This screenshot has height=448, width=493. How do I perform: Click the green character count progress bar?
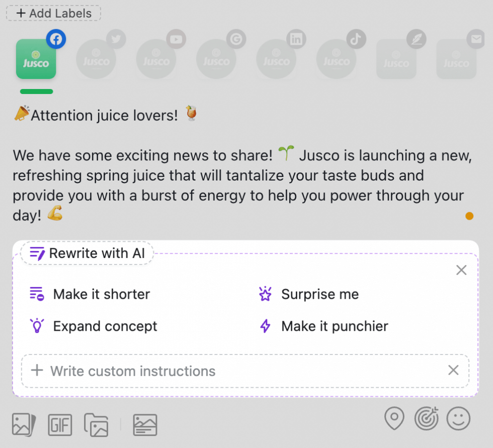pos(36,92)
